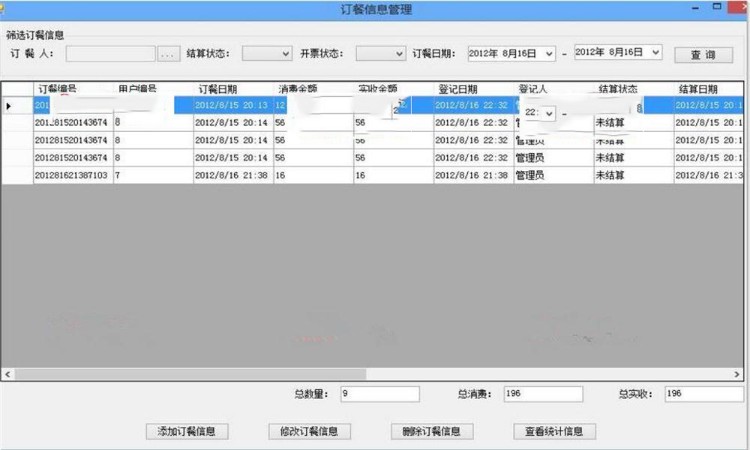This screenshot has height=450, width=750.
Task: Click 2012/8/15 20:13 in selected row
Action: [x=232, y=105]
